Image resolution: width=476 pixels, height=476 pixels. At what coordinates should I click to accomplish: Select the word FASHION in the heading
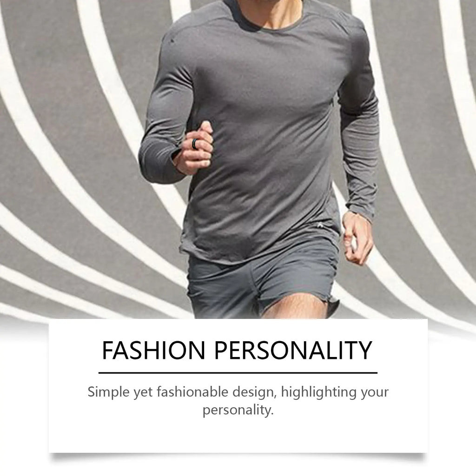point(153,350)
